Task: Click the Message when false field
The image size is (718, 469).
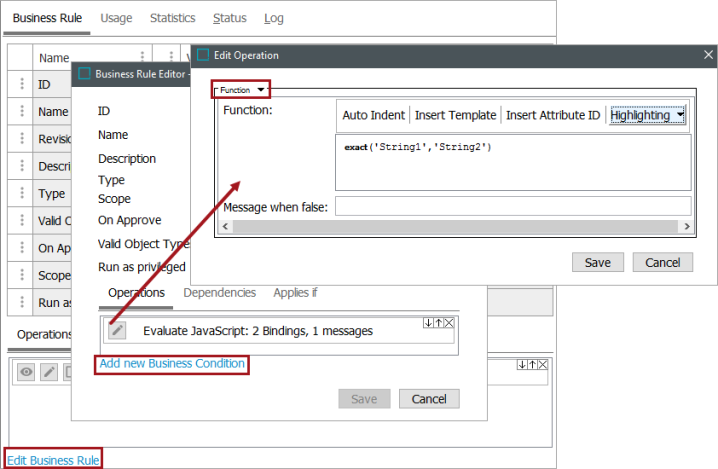Action: [513, 207]
